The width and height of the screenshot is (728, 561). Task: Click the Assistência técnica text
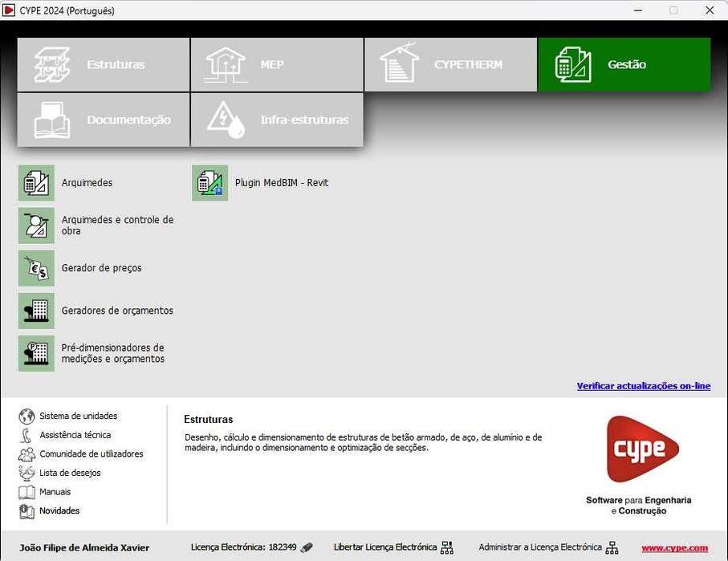75,435
